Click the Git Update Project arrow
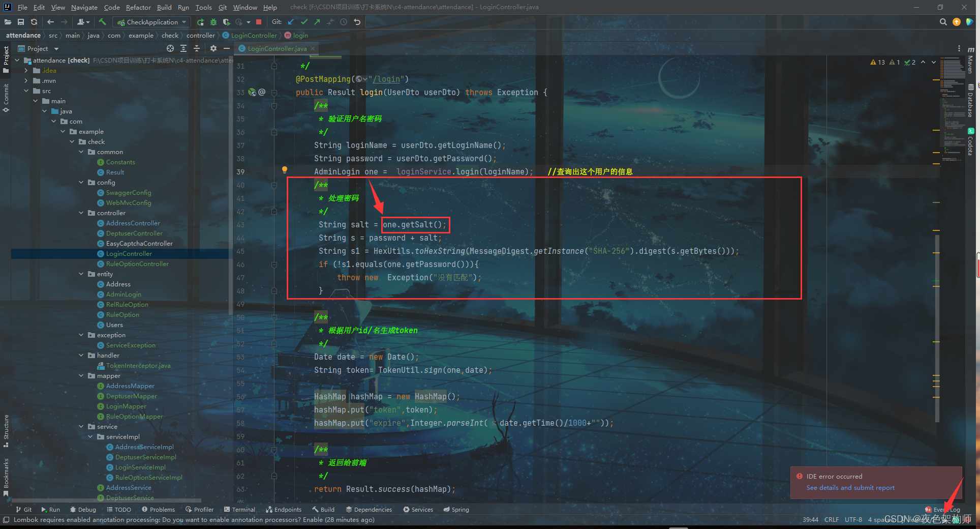This screenshot has width=980, height=529. [291, 22]
